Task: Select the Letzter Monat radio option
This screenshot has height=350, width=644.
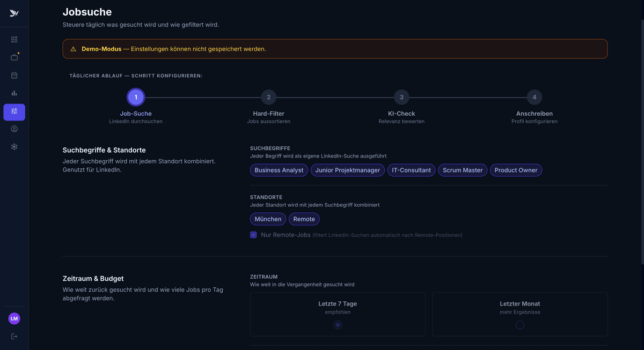Action: coord(519,325)
